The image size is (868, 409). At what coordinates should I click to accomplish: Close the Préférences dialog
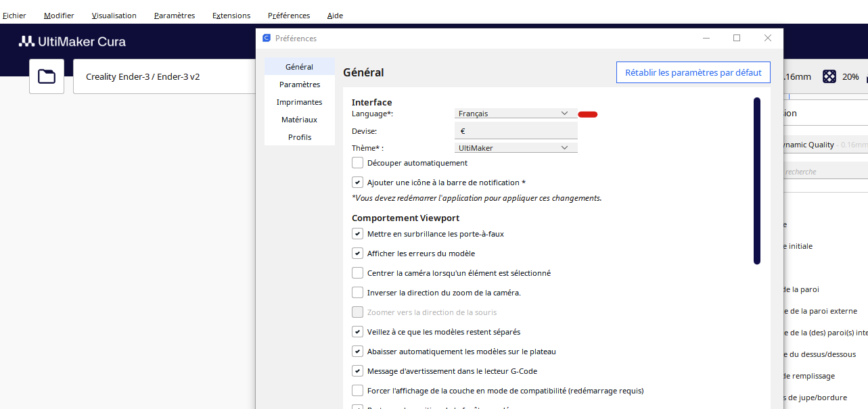[768, 38]
